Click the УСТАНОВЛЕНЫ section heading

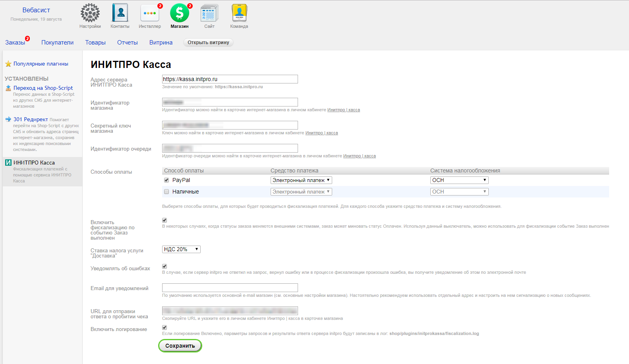(x=27, y=79)
